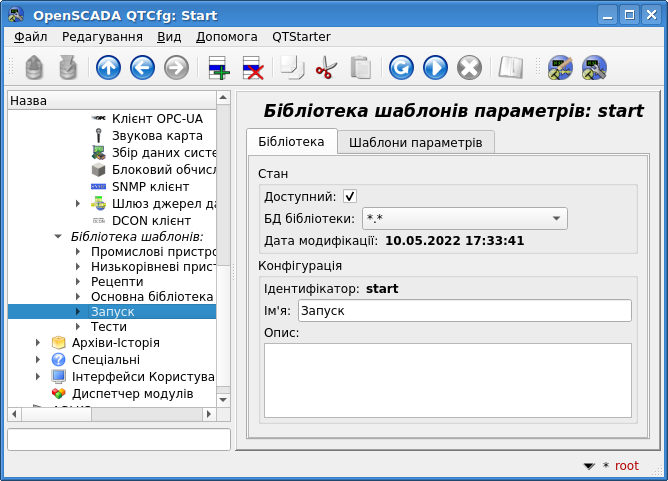
Task: Expand the selected Запуск branch
Action: tap(78, 311)
